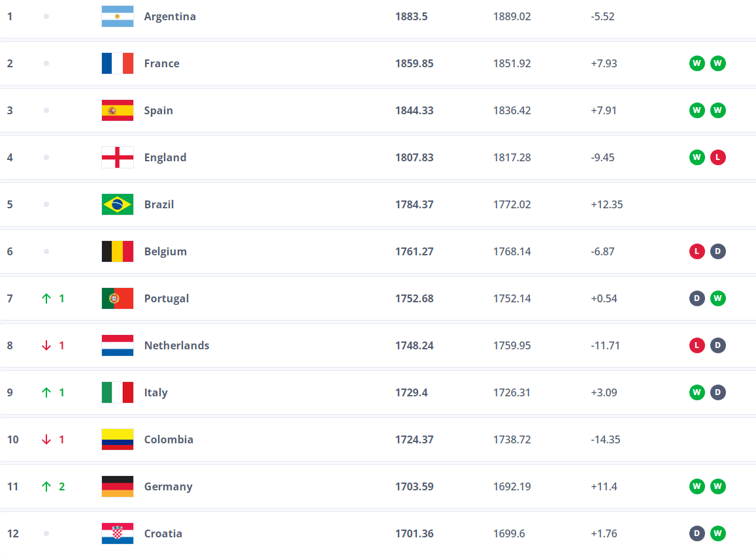The height and width of the screenshot is (555, 756).
Task: Click Portugal's green up arrow
Action: [x=46, y=298]
